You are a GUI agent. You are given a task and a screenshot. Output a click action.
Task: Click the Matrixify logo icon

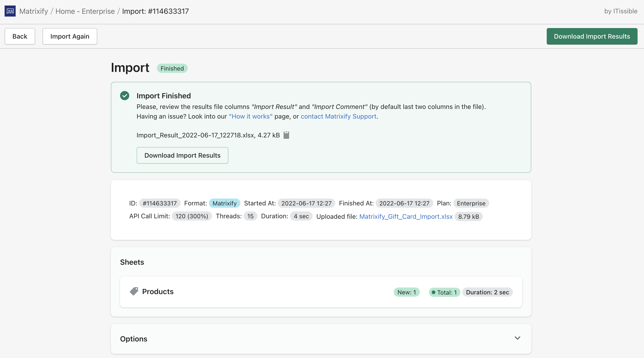pyautogui.click(x=10, y=11)
